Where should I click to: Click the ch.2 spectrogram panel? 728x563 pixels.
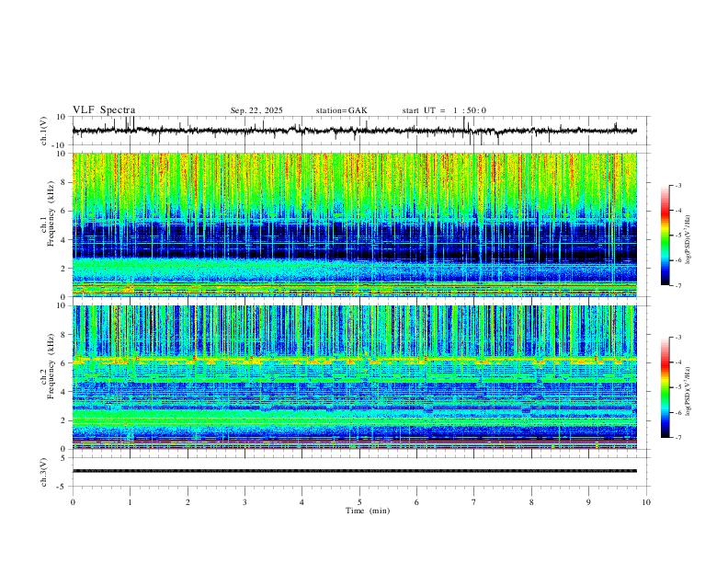(355, 377)
